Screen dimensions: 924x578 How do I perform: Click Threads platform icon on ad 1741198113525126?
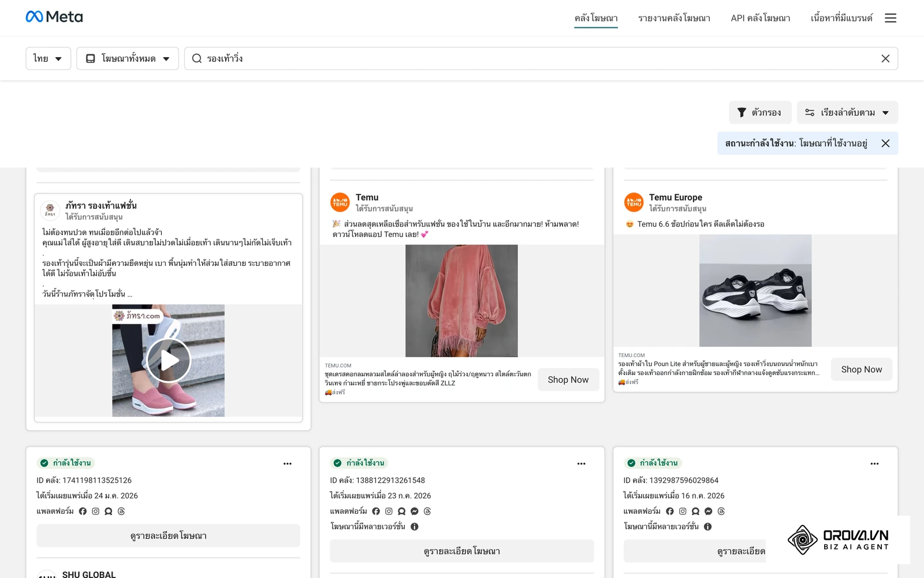pyautogui.click(x=121, y=512)
